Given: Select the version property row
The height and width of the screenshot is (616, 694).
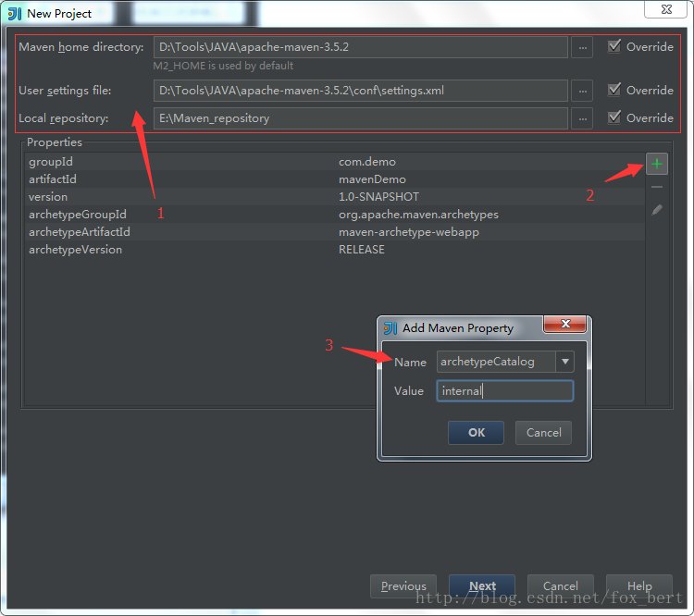Looking at the screenshot, I should (335, 196).
